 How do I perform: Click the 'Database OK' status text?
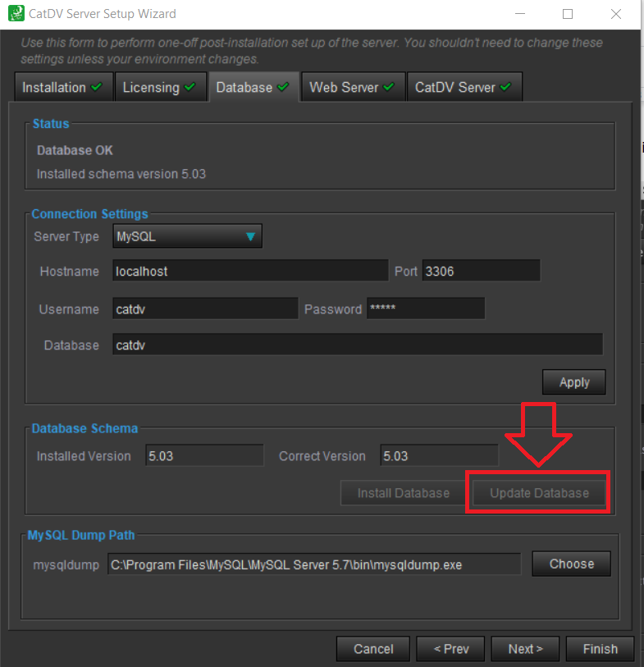pos(75,150)
